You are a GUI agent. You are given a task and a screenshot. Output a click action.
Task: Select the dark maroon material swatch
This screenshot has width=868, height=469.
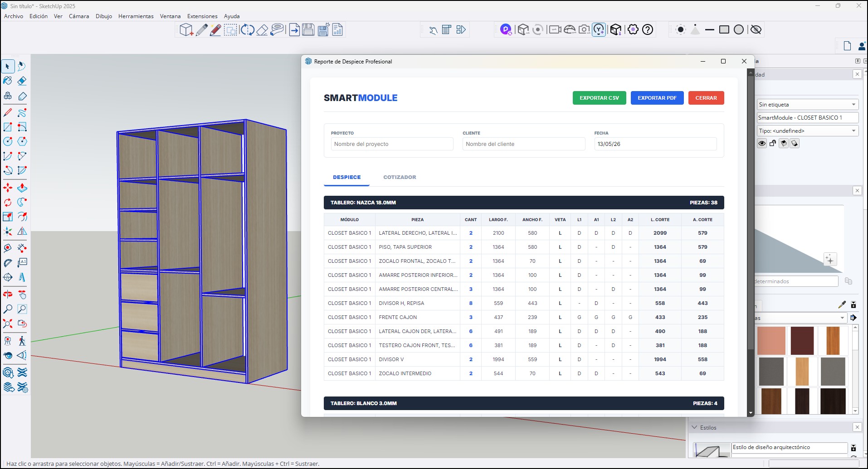(x=802, y=340)
